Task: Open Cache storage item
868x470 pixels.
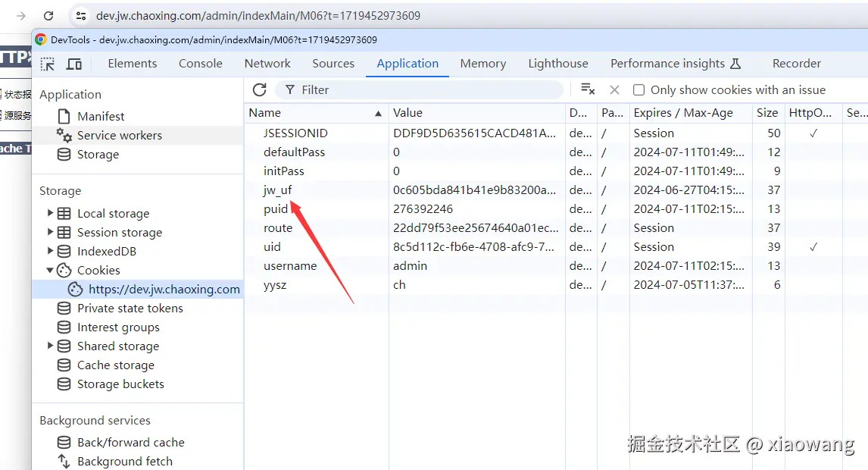Action: click(116, 365)
